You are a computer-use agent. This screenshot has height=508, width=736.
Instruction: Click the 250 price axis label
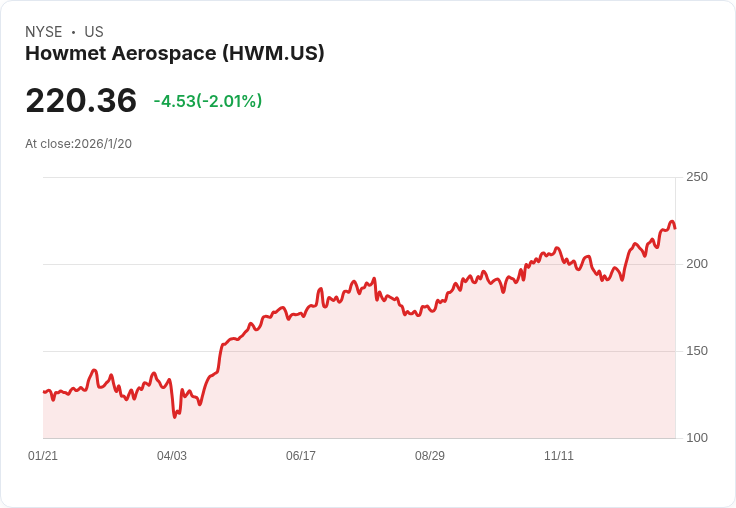tap(697, 177)
